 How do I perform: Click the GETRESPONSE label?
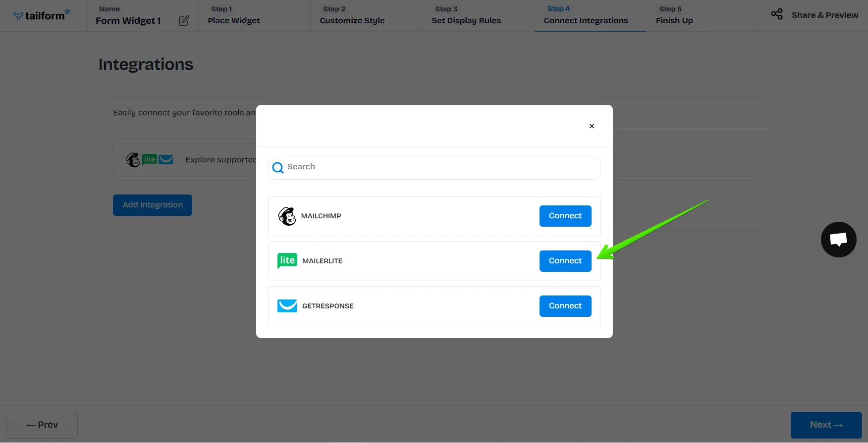pyautogui.click(x=328, y=306)
